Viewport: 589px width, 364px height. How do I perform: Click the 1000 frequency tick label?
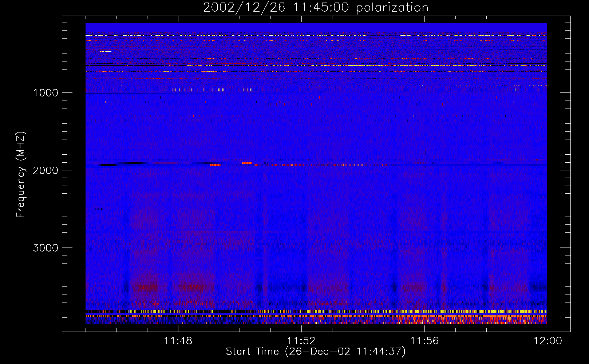46,93
